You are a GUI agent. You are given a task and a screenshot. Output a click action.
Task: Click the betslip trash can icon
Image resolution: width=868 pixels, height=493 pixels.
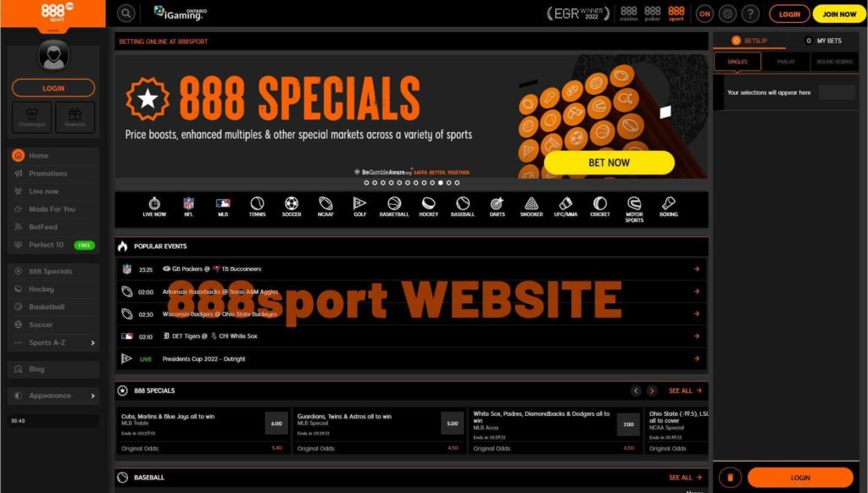tap(730, 478)
